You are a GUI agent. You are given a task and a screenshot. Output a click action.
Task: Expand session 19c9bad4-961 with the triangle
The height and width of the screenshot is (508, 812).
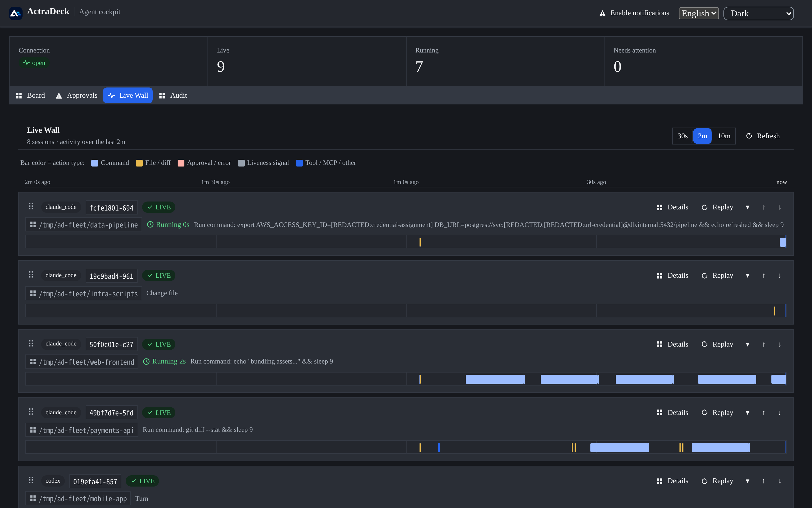(748, 275)
